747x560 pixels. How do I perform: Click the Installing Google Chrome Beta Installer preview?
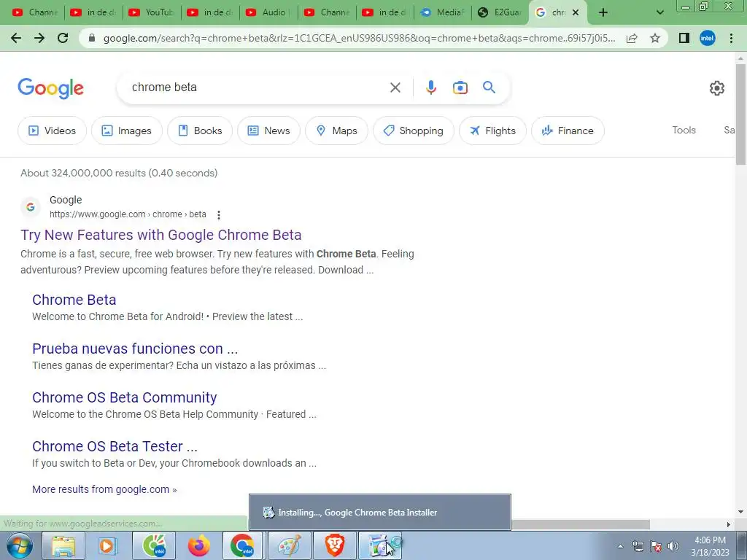click(379, 513)
